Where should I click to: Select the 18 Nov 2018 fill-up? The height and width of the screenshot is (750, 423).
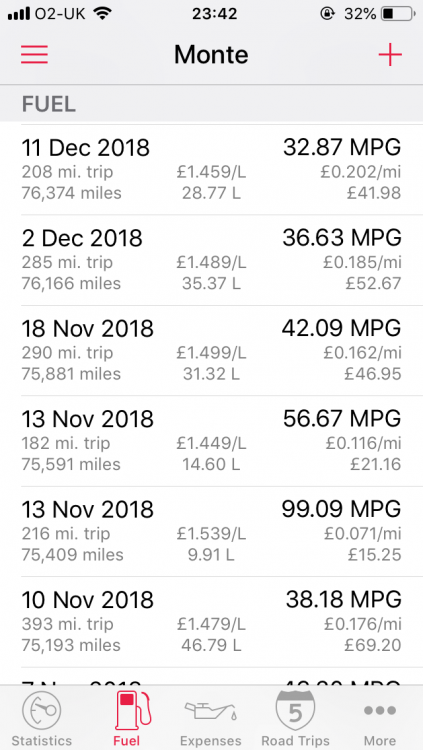point(212,350)
